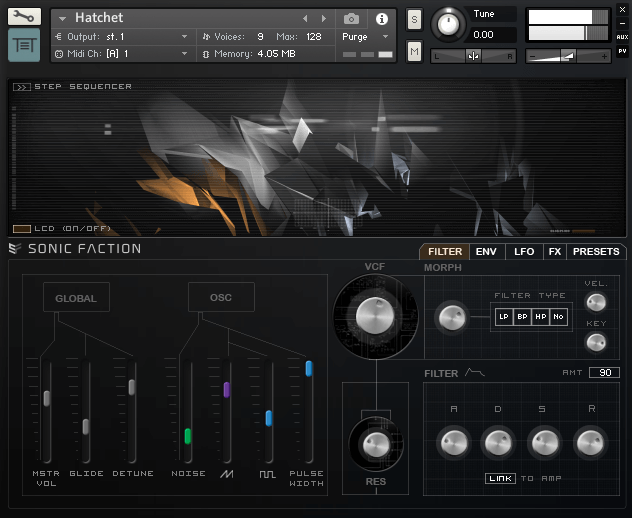Viewport: 632px width, 518px height.
Task: Open the PRESETS tab
Action: point(596,252)
